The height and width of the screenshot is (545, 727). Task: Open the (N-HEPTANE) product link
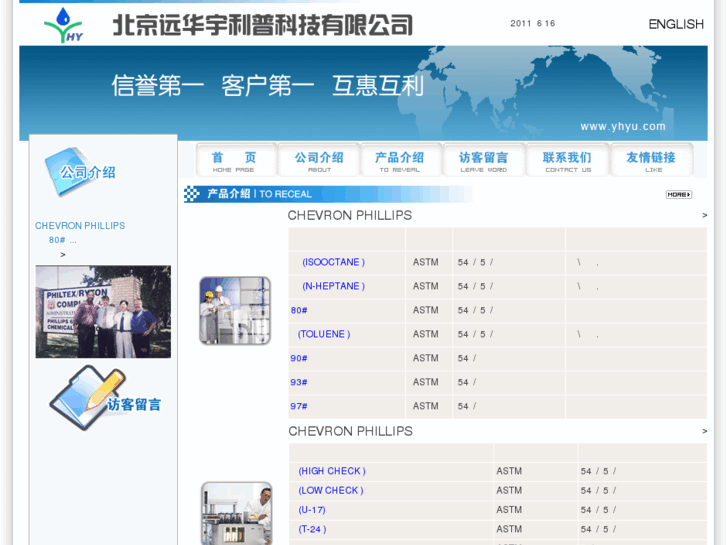pyautogui.click(x=333, y=286)
